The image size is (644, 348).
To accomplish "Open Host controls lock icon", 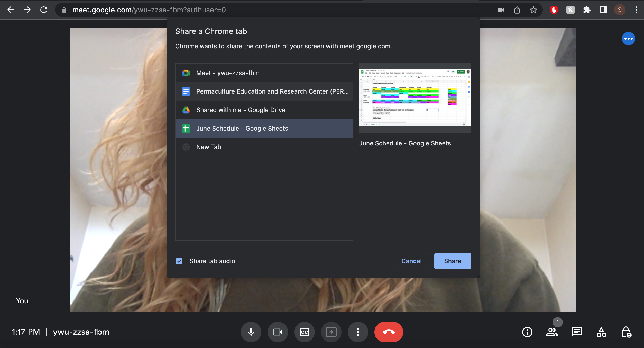I will click(x=626, y=332).
